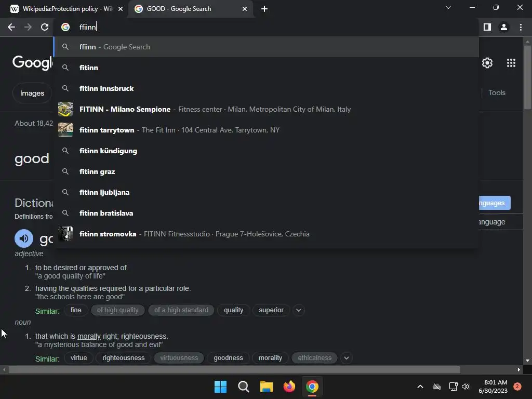Open the network status tray icon
This screenshot has width=532, height=399.
pyautogui.click(x=453, y=387)
